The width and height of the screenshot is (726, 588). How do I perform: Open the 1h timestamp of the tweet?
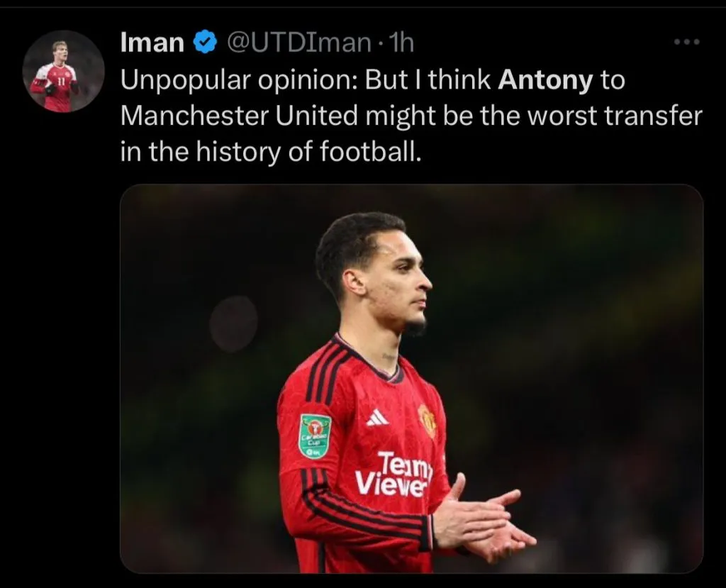400,43
